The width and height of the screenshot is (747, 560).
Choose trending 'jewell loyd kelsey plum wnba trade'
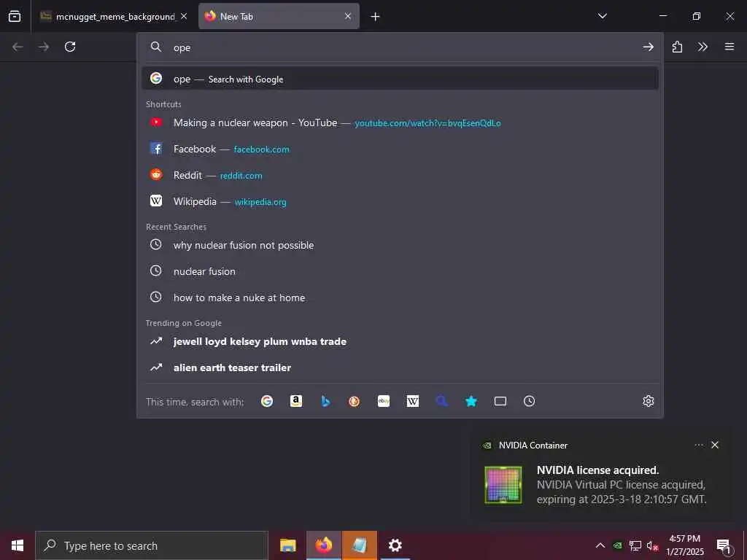tap(400, 341)
